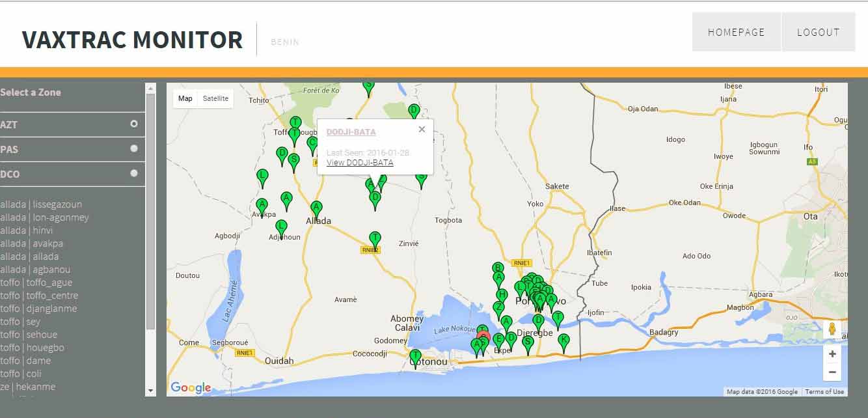The width and height of the screenshot is (868, 418).
Task: Choose the DCO zone radio button
Action: (134, 173)
